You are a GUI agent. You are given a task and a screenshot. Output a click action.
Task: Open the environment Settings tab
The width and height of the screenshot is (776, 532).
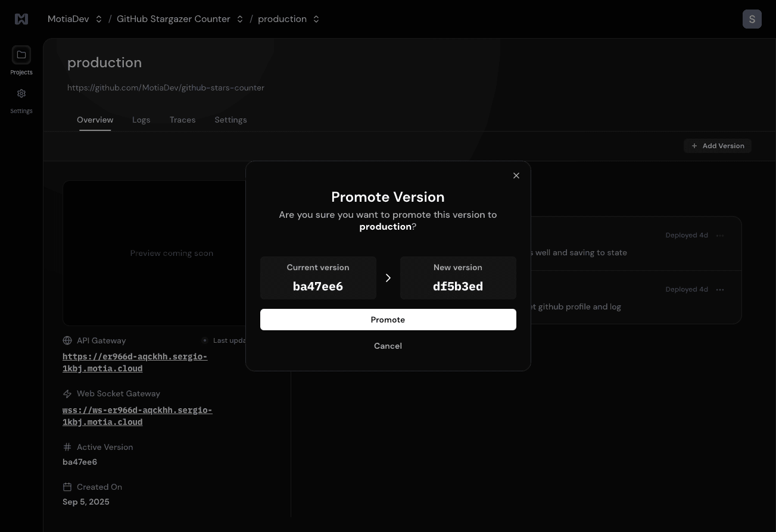[x=230, y=120]
